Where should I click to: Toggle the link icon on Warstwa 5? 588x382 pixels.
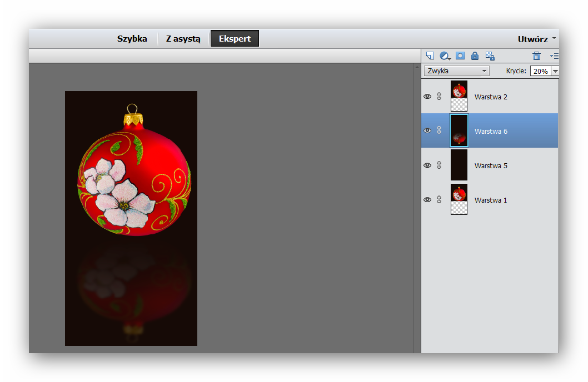(x=439, y=165)
